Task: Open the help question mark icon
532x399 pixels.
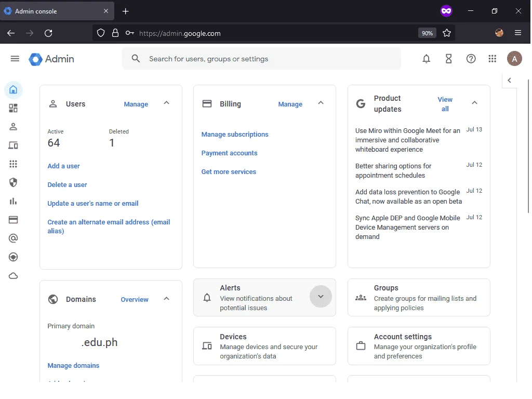Action: tap(471, 59)
